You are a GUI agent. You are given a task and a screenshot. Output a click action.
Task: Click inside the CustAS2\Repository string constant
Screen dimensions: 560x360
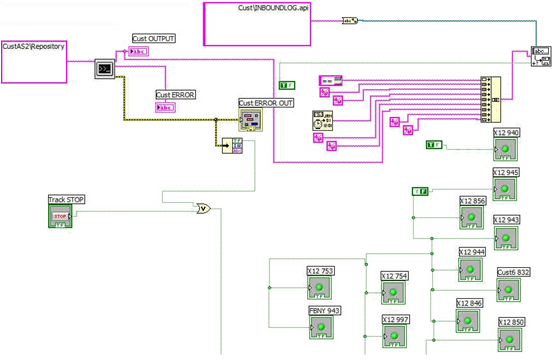coord(34,62)
